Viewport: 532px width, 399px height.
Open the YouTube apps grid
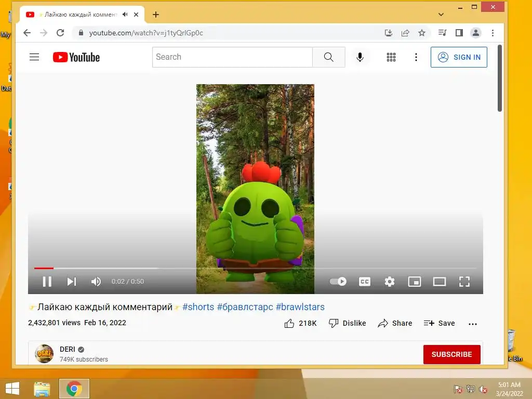(x=391, y=57)
